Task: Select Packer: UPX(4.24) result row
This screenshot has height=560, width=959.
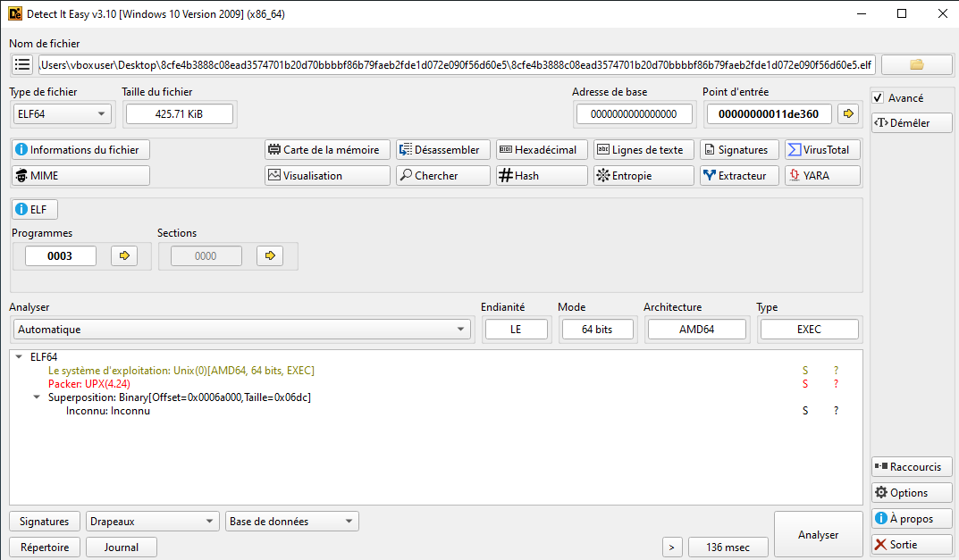Action: coord(88,384)
